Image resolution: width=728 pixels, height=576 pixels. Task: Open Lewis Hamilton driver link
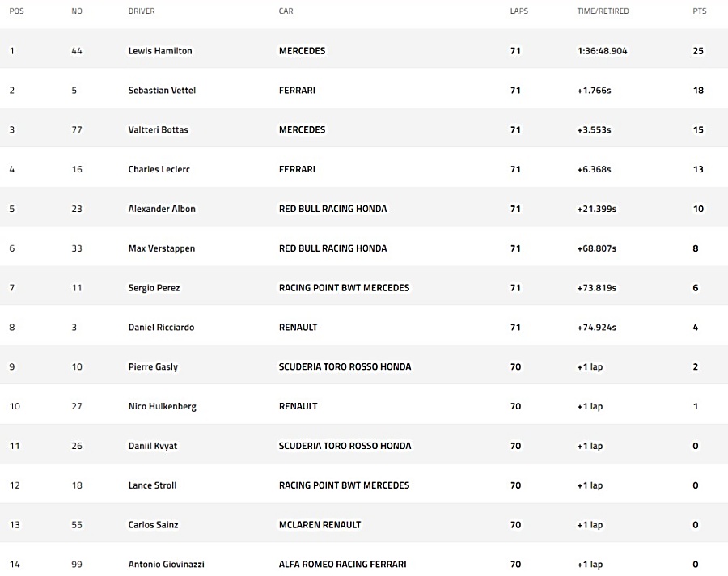[160, 51]
